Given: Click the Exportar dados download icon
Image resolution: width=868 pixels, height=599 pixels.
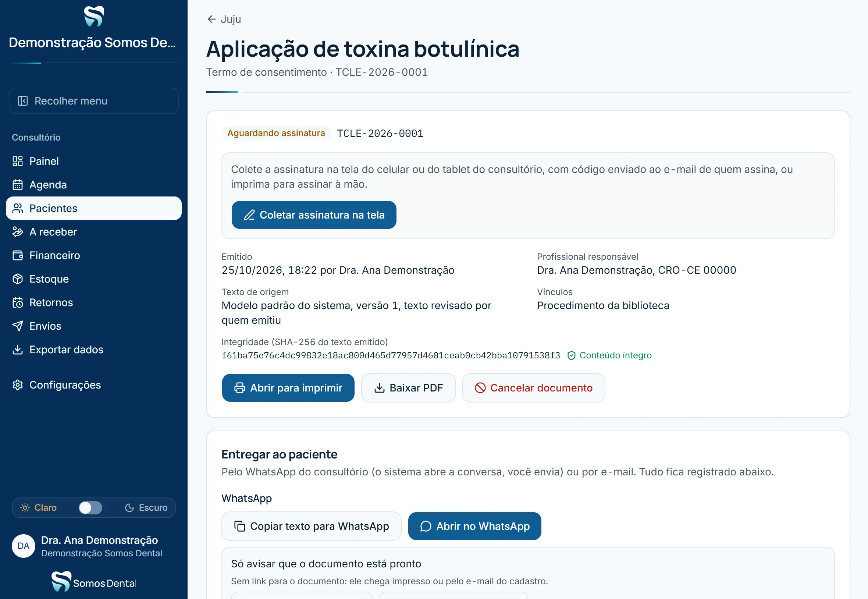Looking at the screenshot, I should (18, 350).
